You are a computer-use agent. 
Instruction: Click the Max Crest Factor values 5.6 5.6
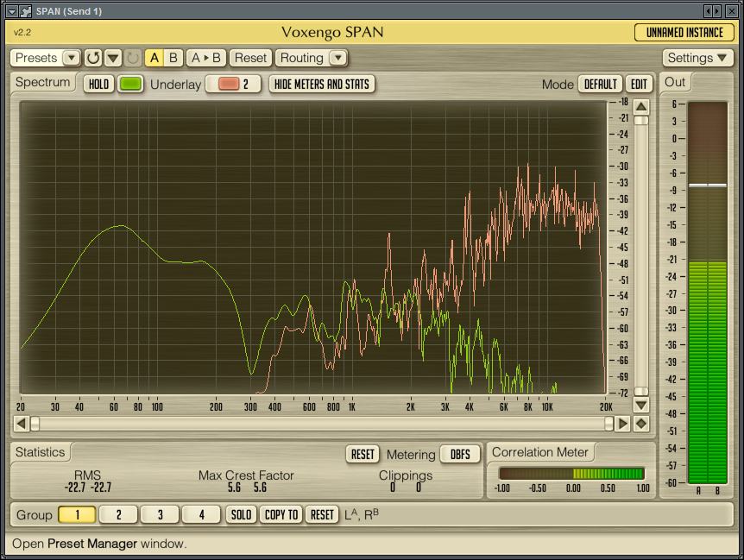[247, 488]
